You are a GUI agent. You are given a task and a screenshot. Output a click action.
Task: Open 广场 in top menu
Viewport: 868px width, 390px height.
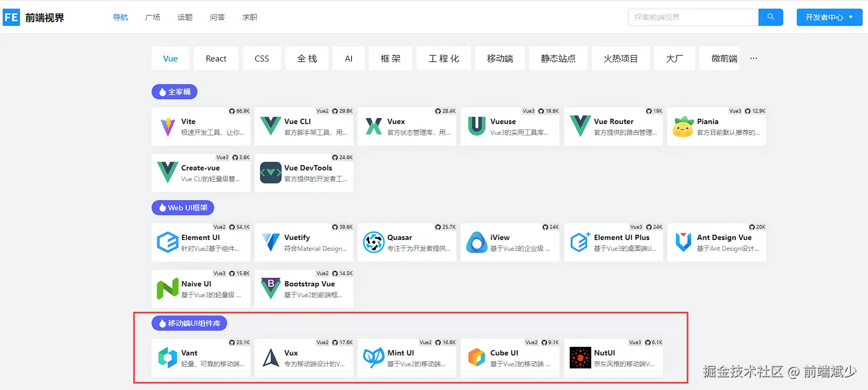[x=153, y=17]
